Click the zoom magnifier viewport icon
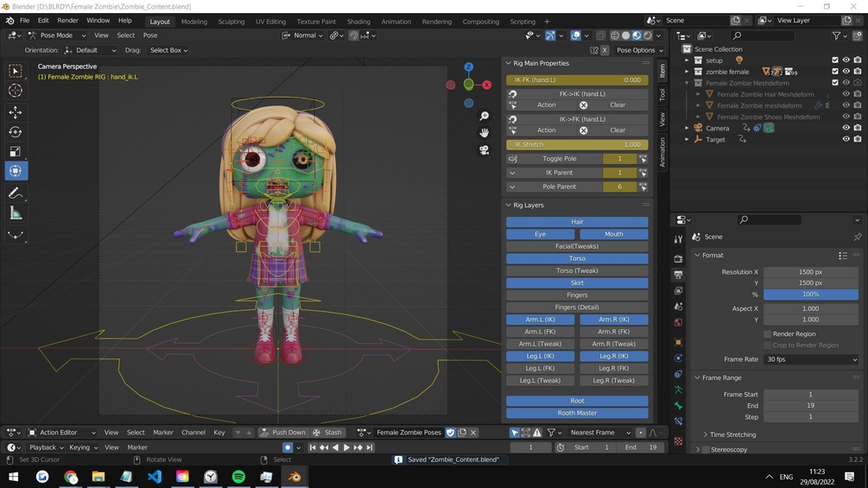868x488 pixels. [485, 116]
